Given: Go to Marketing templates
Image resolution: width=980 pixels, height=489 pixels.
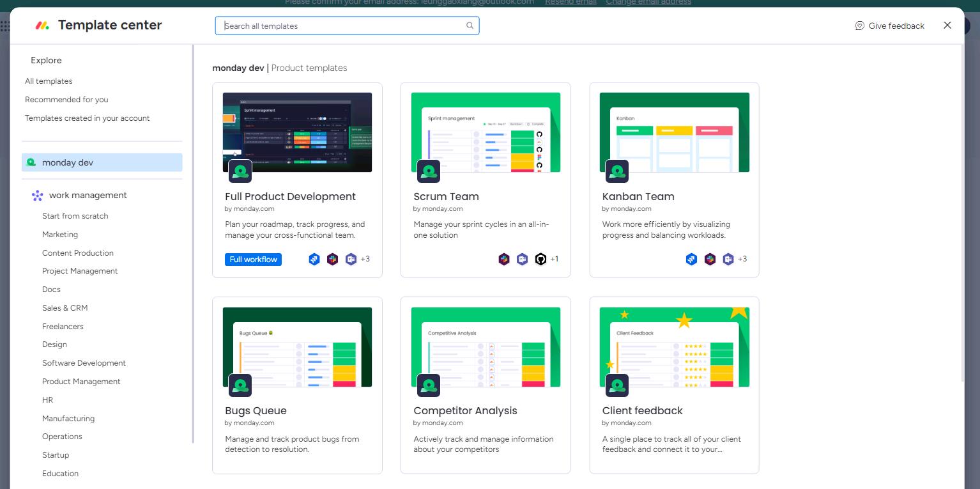Looking at the screenshot, I should (60, 235).
